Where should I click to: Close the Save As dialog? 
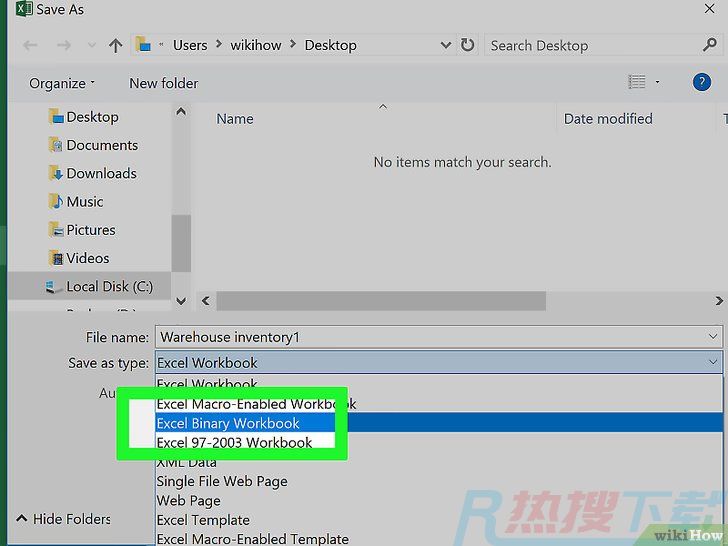(709, 8)
